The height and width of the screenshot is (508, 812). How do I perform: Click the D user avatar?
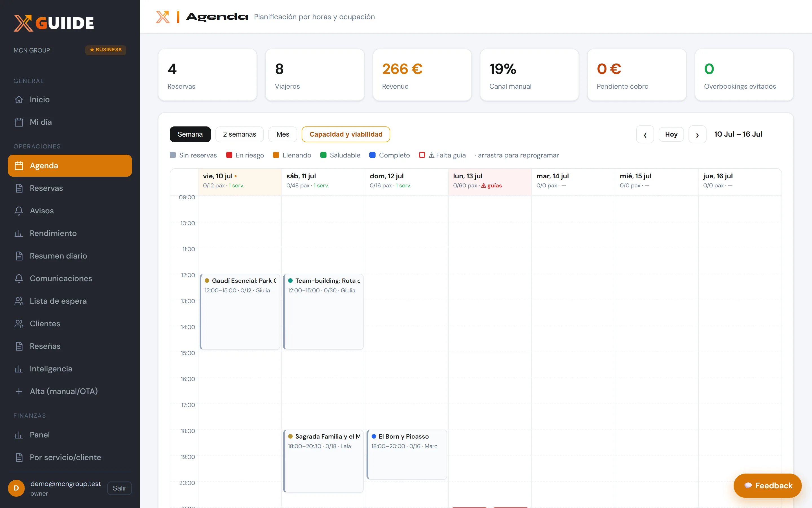16,488
